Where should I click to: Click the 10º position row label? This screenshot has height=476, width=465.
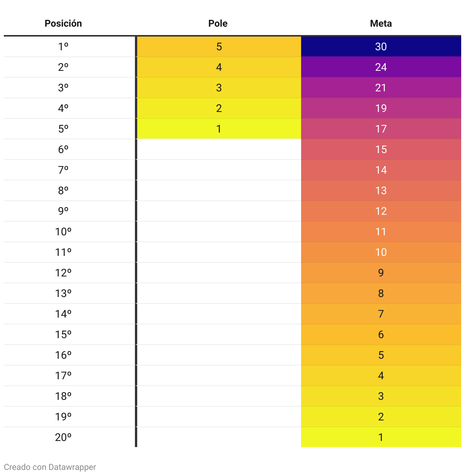(x=63, y=232)
